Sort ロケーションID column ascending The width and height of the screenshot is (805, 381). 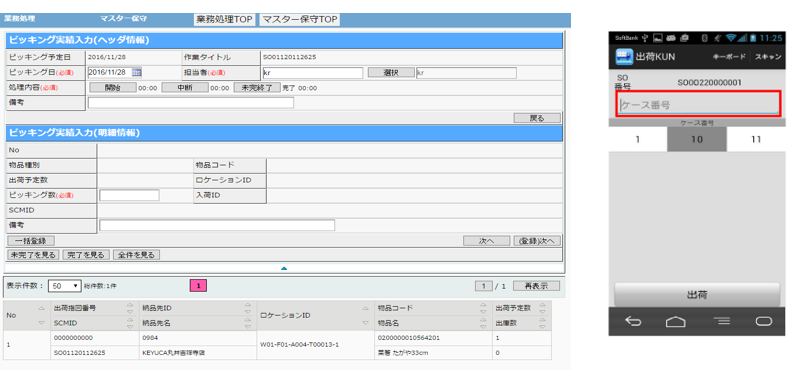pyautogui.click(x=365, y=309)
